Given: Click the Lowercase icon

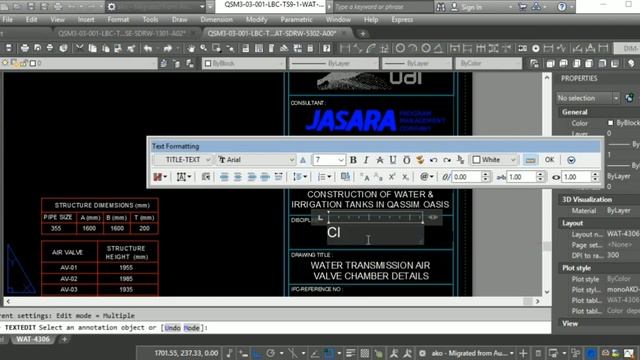Looking at the screenshot, I should (x=378, y=177).
